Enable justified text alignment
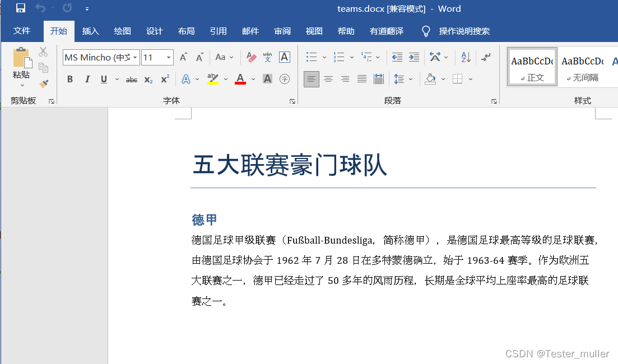 tap(361, 79)
